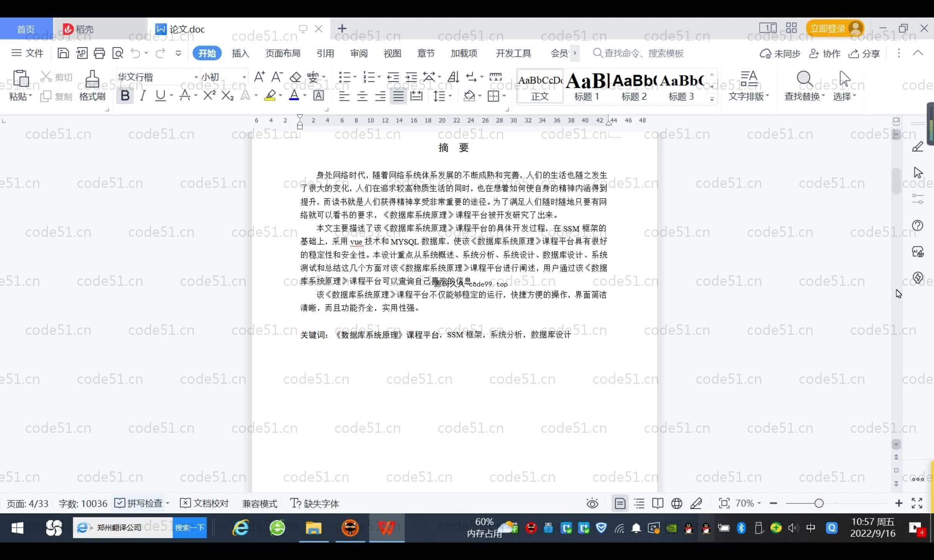
Task: Click the 立即登录 login button
Action: click(x=835, y=28)
